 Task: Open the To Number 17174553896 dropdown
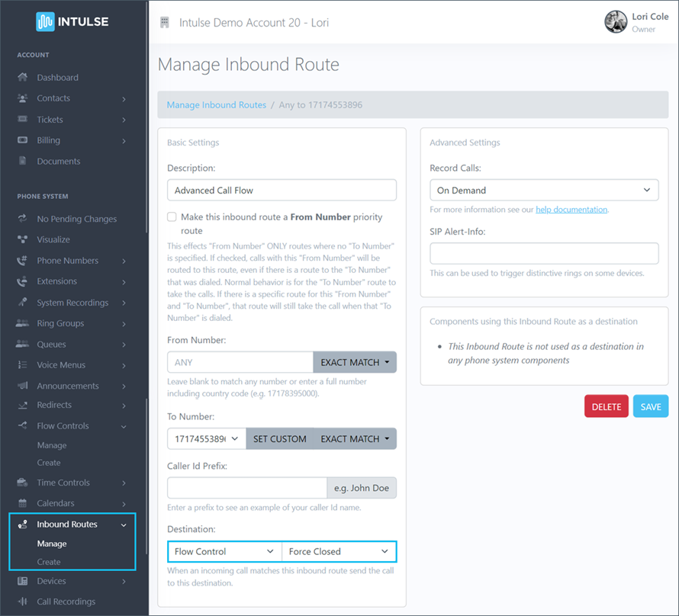click(x=207, y=438)
